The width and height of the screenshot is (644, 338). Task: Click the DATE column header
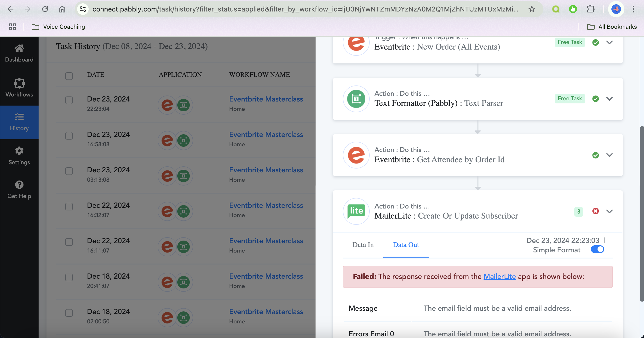[x=96, y=75]
